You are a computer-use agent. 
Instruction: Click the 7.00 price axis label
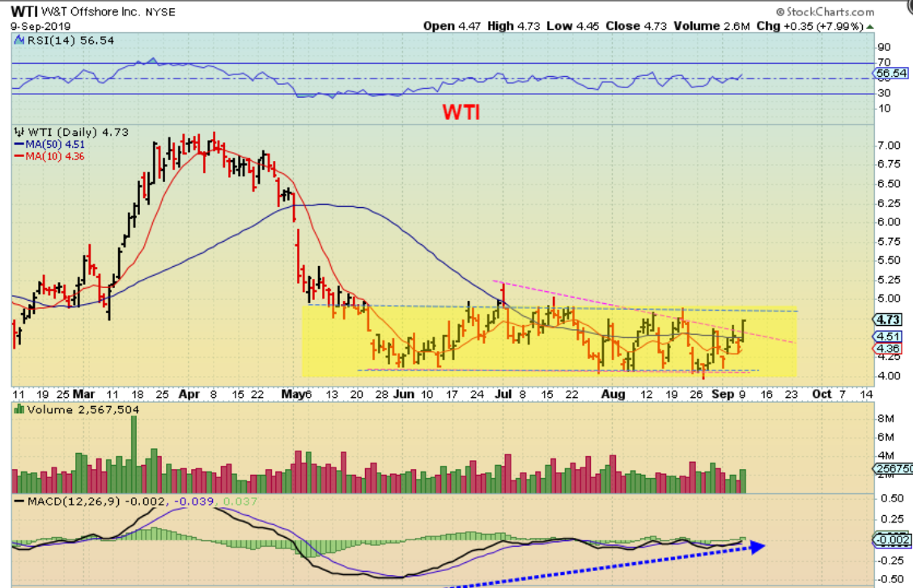pyautogui.click(x=889, y=146)
